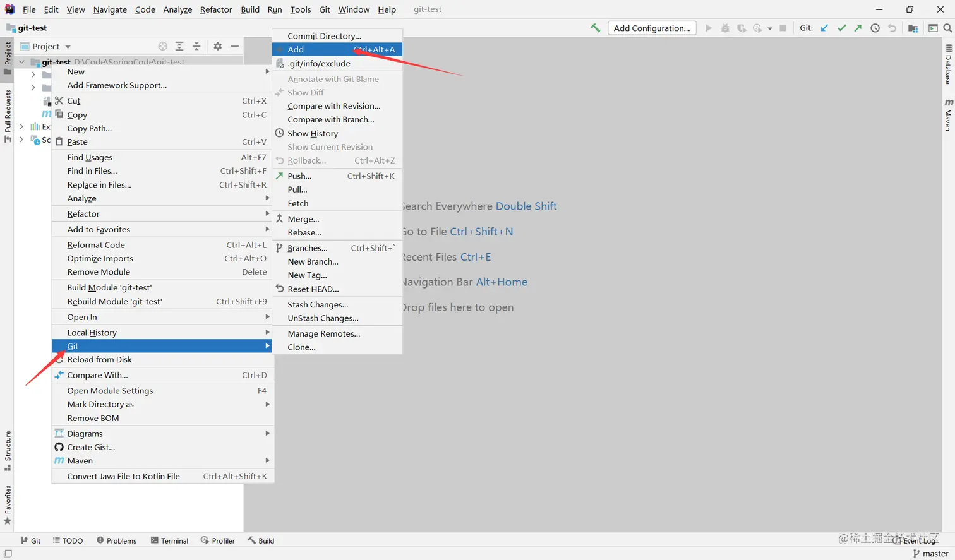This screenshot has height=560, width=955.
Task: Collapse the git-test root tree node
Action: [22, 62]
